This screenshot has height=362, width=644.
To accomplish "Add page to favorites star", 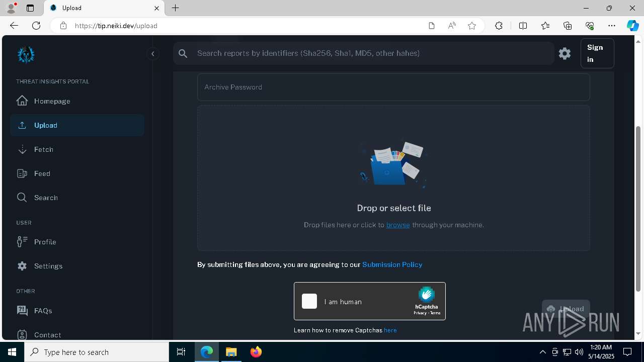I will [472, 26].
